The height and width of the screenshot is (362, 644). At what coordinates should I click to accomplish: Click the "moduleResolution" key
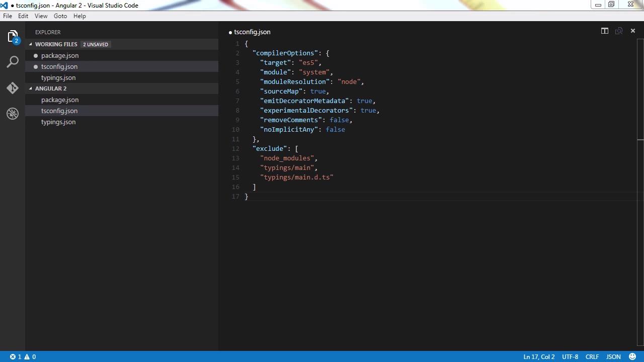[295, 81]
